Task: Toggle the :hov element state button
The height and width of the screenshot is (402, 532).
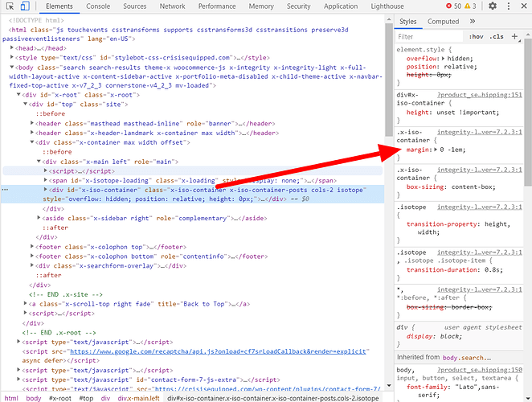Action: pos(477,36)
